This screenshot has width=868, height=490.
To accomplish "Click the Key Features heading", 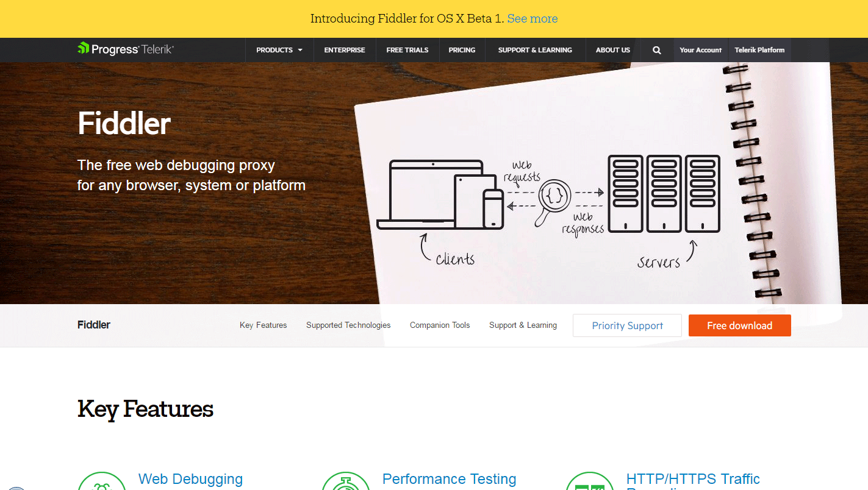I will (145, 409).
